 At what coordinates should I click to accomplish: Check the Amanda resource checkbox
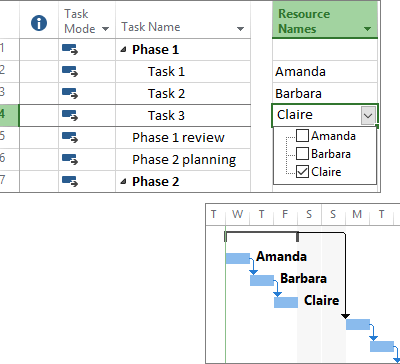(302, 136)
